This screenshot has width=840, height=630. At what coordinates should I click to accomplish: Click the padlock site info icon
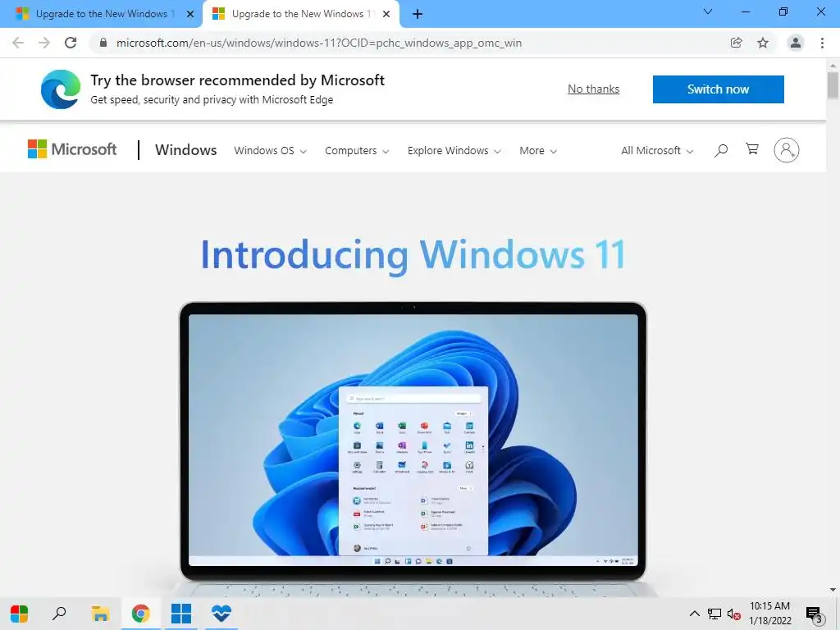tap(103, 43)
